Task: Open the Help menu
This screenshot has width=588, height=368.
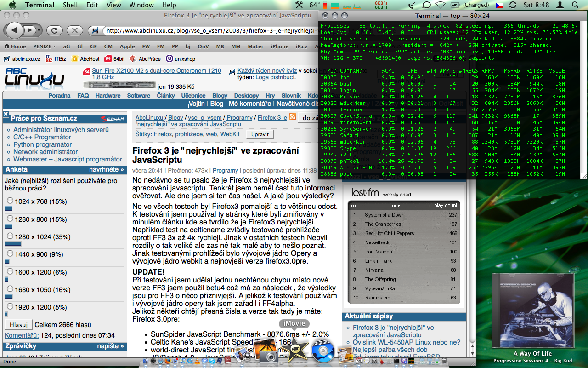Action: point(169,5)
